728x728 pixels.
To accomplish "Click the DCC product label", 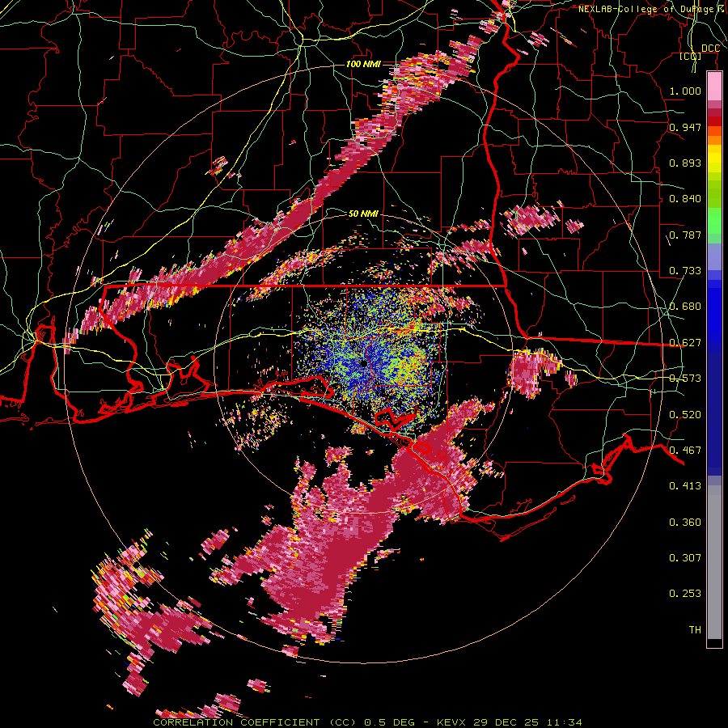I will pyautogui.click(x=710, y=49).
